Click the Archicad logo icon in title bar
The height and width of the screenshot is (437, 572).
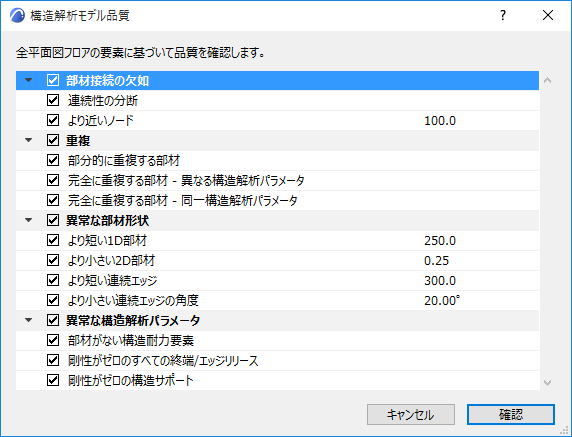tap(17, 16)
